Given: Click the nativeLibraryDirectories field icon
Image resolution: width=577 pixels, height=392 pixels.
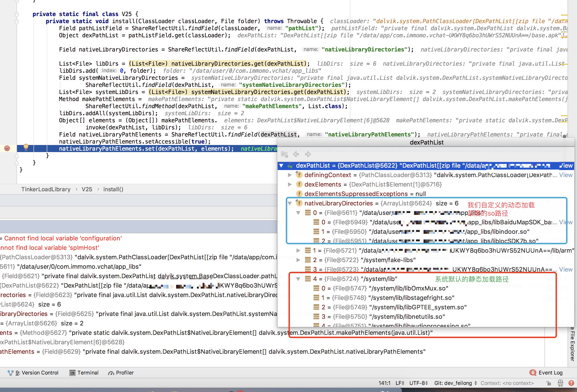Looking at the screenshot, I should [299, 203].
